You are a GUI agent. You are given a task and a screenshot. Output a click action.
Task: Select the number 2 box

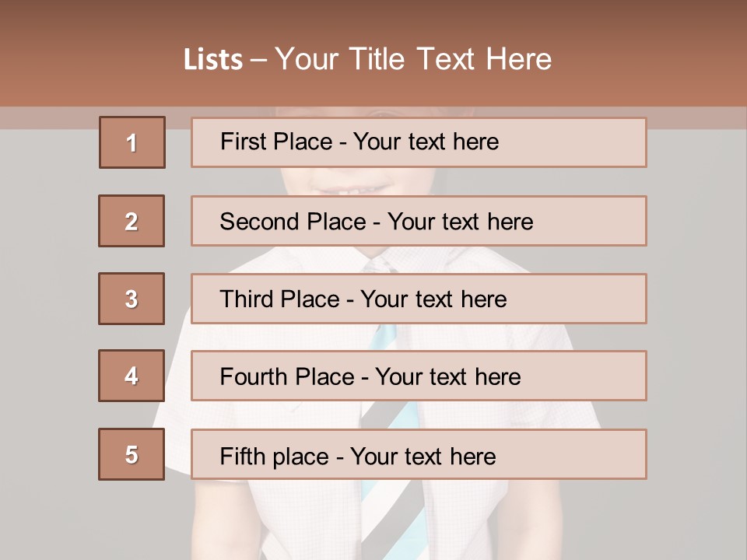[132, 221]
